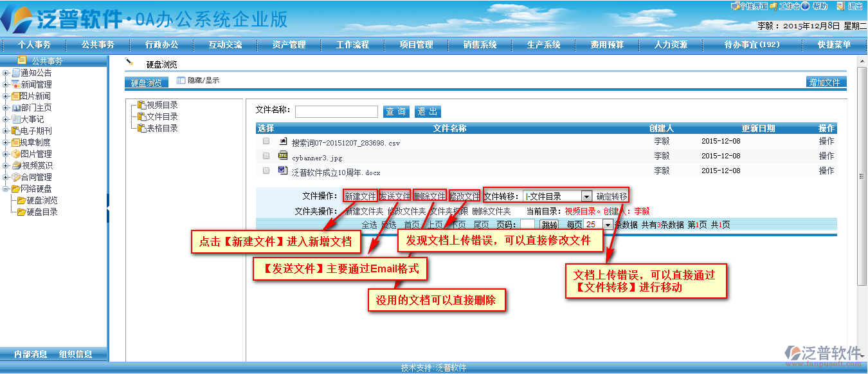Expand the 部门主页 tree node
The width and height of the screenshot is (868, 374).
[x=6, y=108]
